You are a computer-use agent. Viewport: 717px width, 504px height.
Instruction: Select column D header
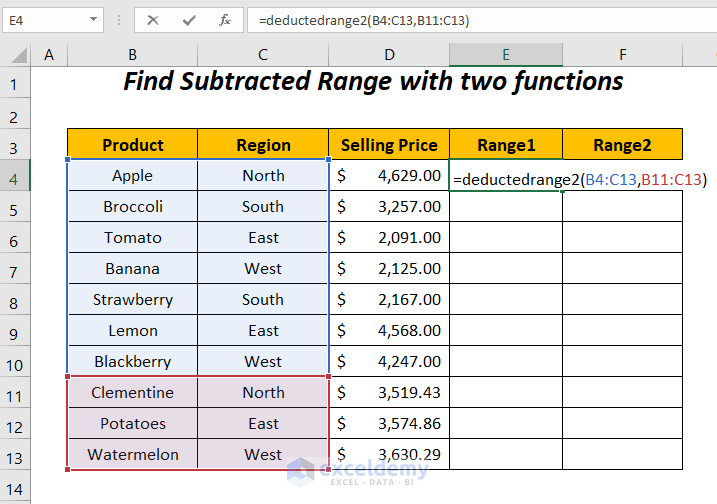pos(389,55)
